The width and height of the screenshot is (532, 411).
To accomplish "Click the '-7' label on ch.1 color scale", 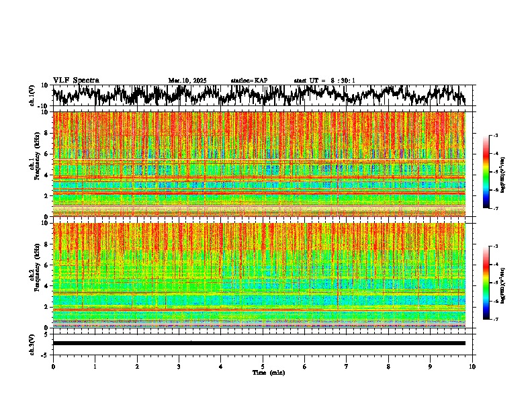I will tap(495, 208).
